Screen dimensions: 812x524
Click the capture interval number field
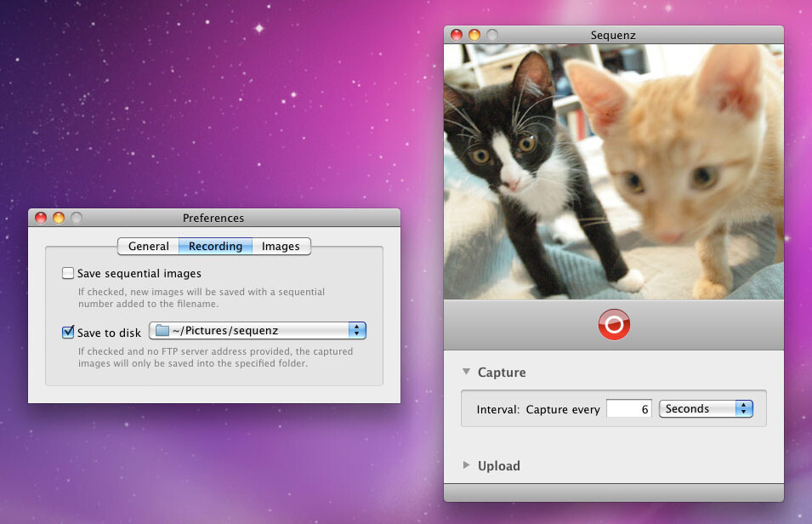[629, 409]
